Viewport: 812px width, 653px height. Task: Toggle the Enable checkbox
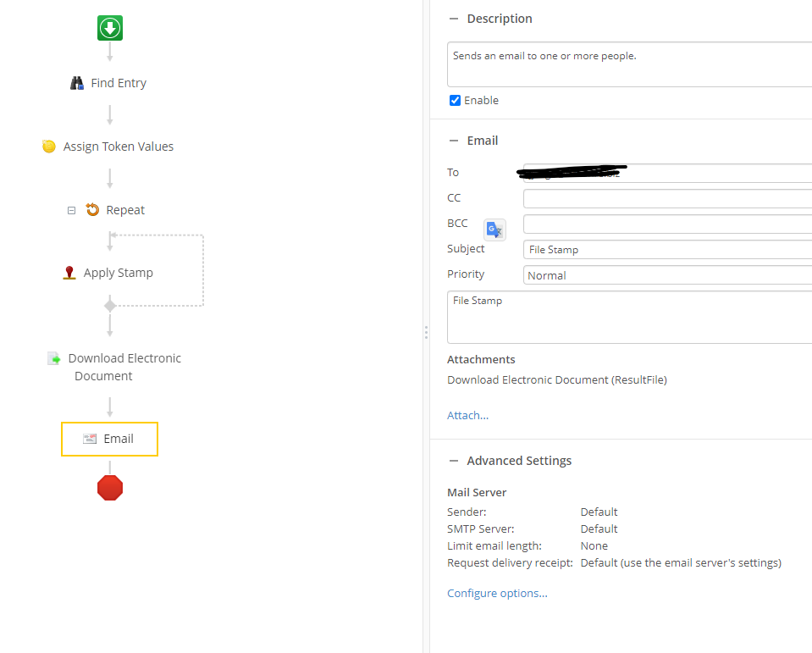tap(455, 101)
